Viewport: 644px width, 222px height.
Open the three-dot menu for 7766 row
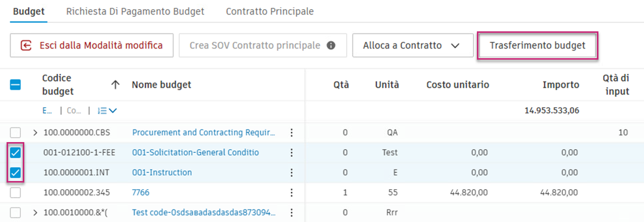291,193
